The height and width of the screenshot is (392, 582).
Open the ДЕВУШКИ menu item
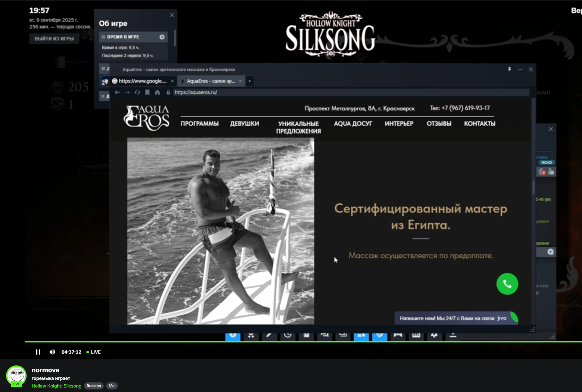pyautogui.click(x=245, y=124)
